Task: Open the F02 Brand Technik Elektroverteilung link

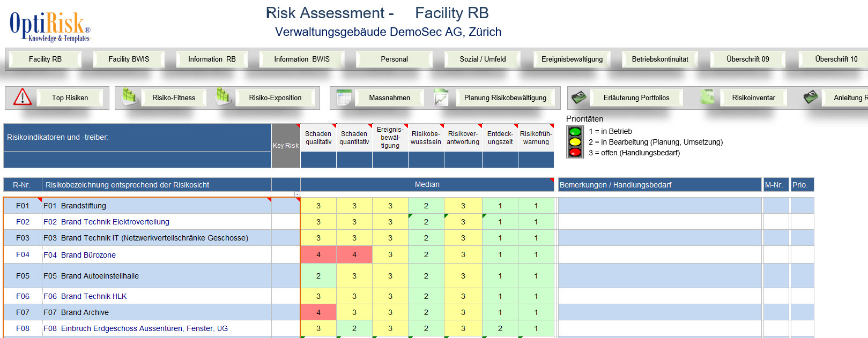Action: tap(115, 222)
